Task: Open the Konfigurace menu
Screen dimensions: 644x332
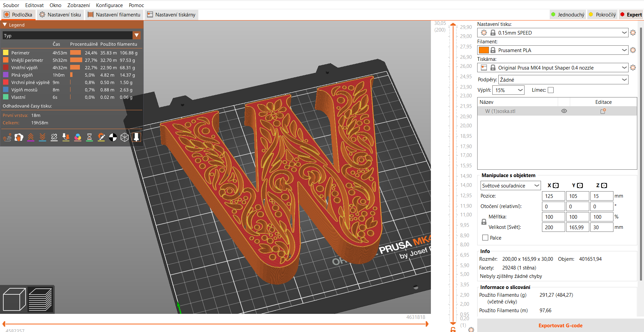Action: point(109,5)
